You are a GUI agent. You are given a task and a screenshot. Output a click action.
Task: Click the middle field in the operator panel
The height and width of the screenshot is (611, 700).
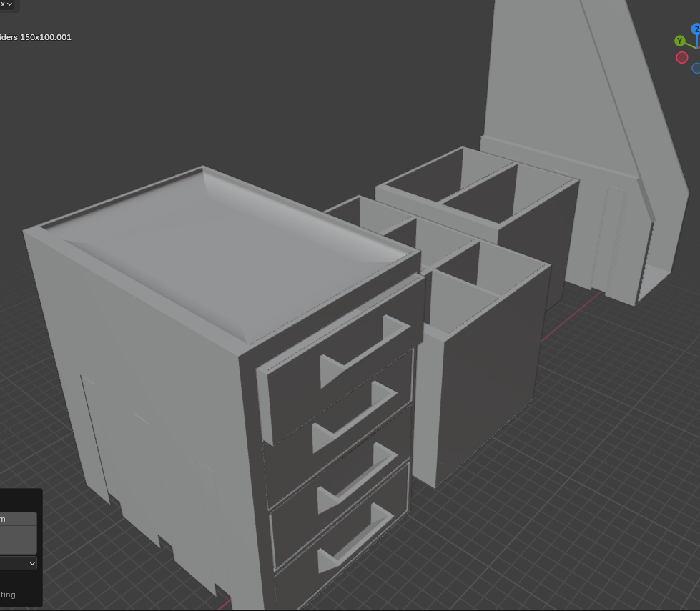point(19,533)
